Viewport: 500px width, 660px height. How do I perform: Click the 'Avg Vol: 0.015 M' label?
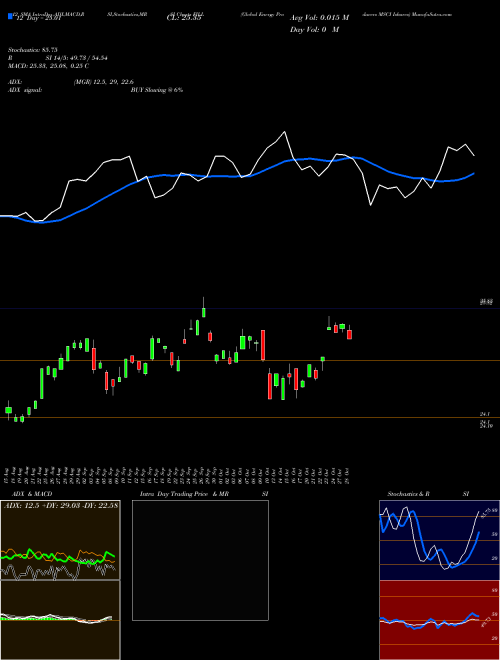click(x=319, y=18)
